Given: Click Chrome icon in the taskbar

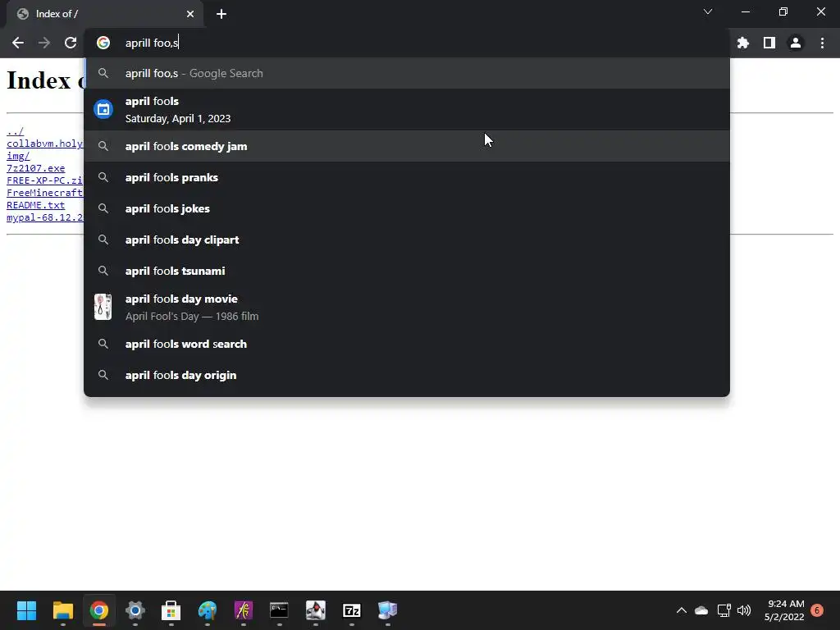Looking at the screenshot, I should click(99, 610).
